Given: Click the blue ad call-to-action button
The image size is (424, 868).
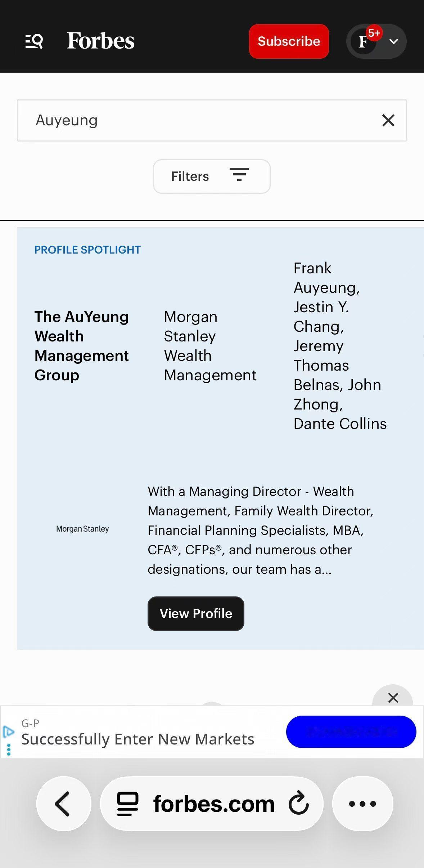Looking at the screenshot, I should pyautogui.click(x=351, y=732).
